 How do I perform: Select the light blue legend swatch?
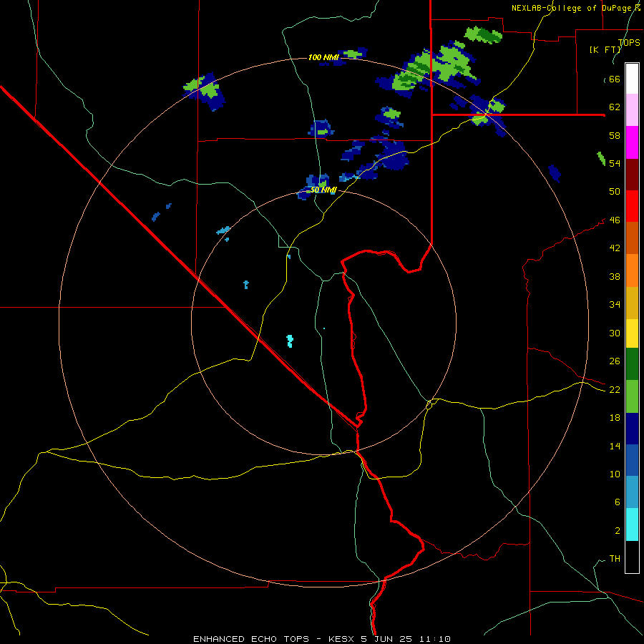tap(632, 492)
